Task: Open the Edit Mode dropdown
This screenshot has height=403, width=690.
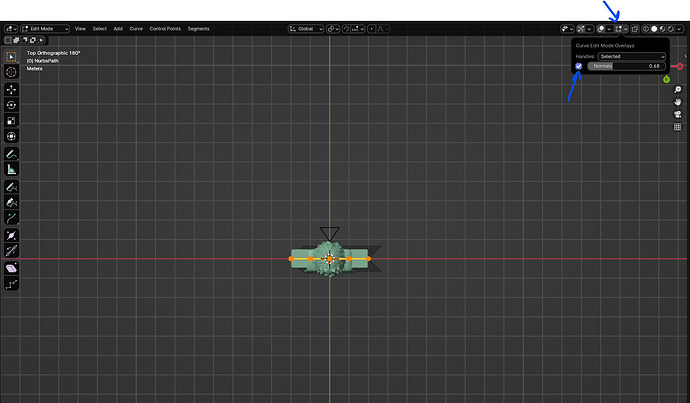Action: (45, 29)
